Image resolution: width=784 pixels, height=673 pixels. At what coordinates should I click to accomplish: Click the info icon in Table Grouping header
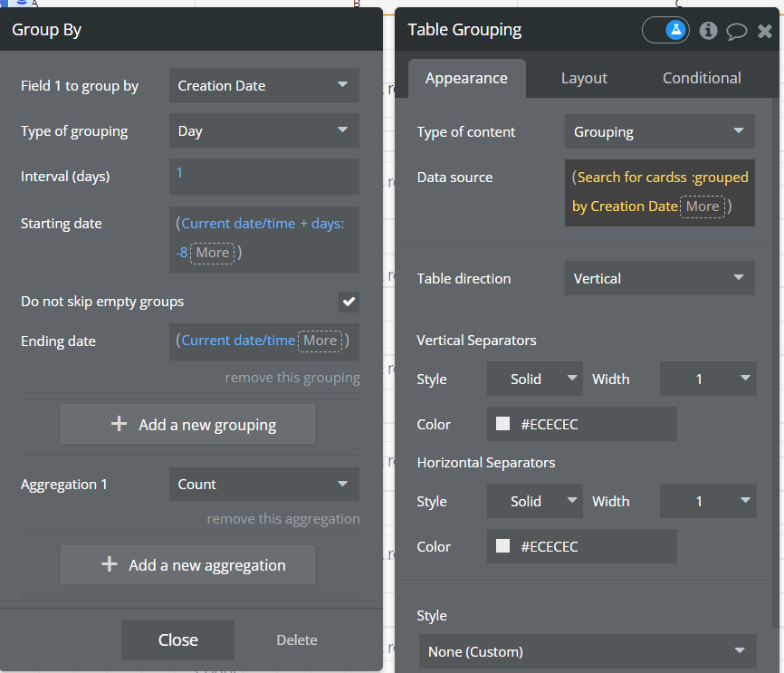[x=709, y=30]
